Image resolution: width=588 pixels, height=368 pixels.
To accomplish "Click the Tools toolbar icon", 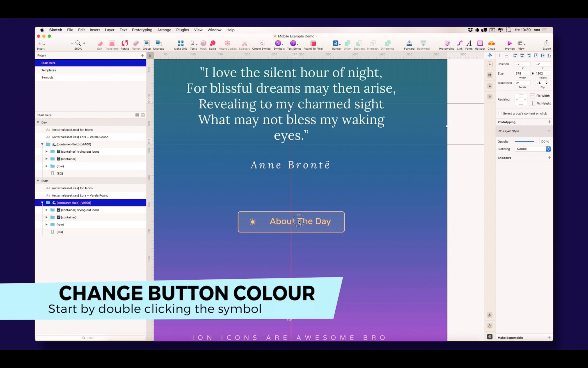I will point(193,43).
